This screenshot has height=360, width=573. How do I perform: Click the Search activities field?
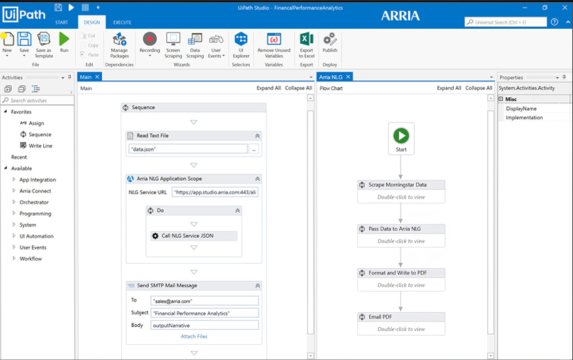pyautogui.click(x=38, y=100)
